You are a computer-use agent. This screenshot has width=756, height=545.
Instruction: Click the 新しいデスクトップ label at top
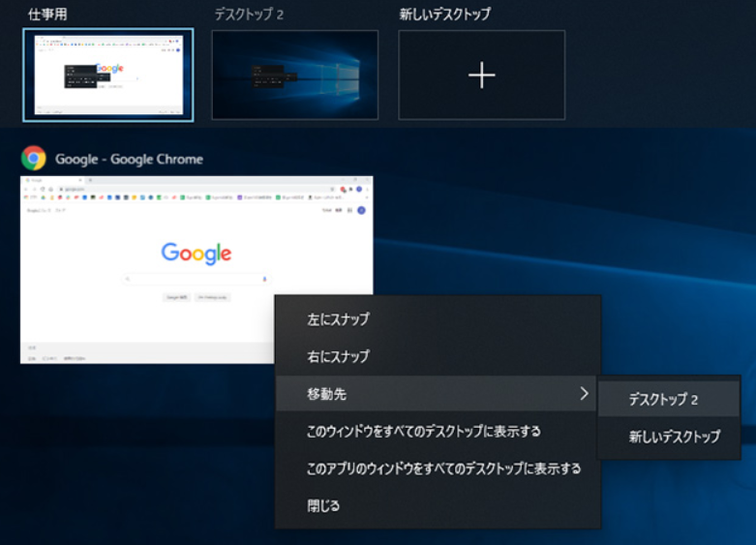click(x=444, y=14)
